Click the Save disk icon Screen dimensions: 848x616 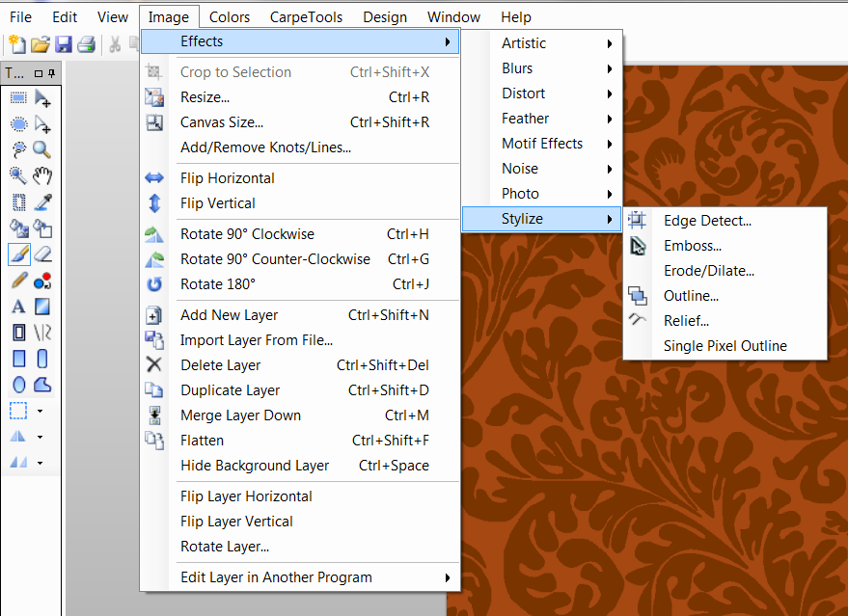pos(64,43)
